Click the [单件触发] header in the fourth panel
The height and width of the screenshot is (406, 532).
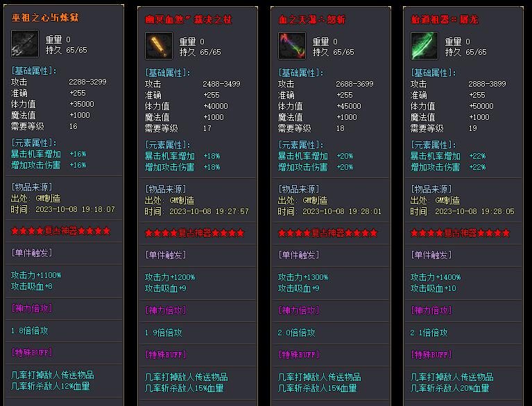tap(431, 255)
